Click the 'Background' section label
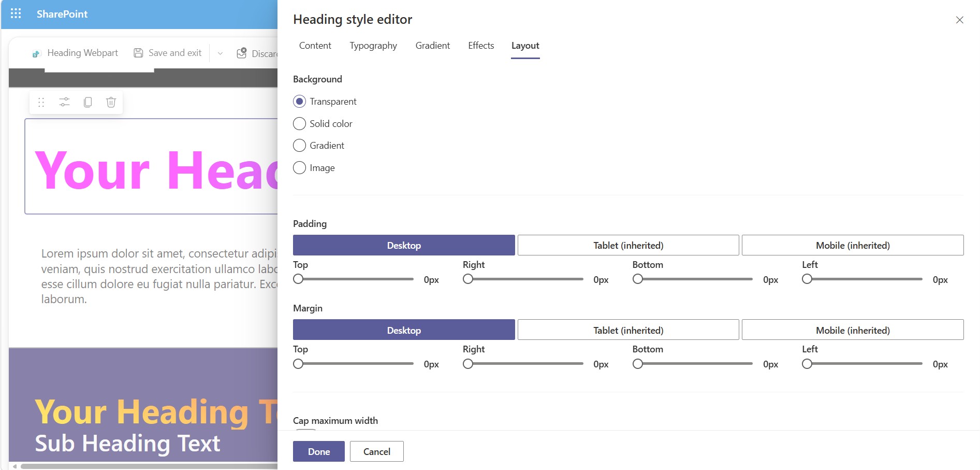 click(317, 79)
